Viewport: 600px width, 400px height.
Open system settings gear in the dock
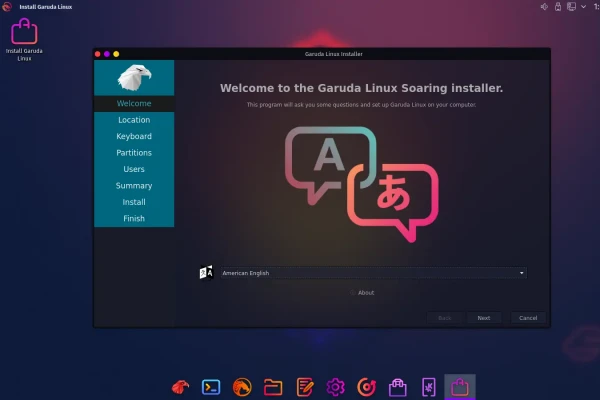coord(336,387)
